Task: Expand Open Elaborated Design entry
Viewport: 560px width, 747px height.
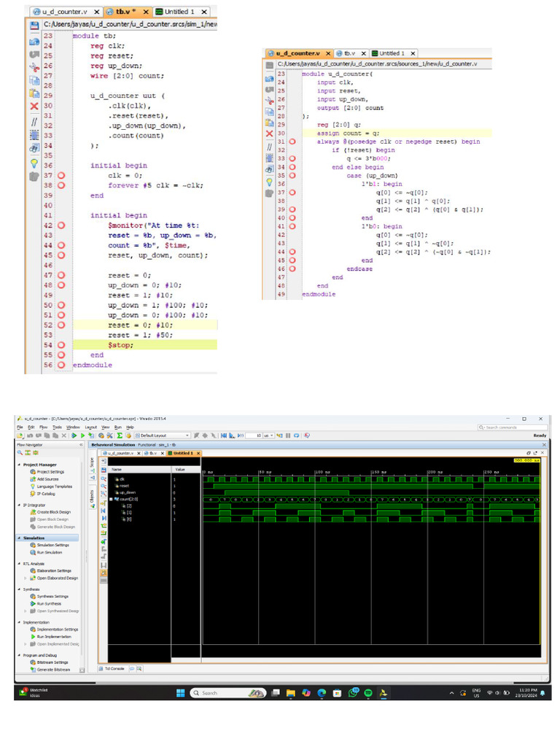Action: (x=26, y=578)
